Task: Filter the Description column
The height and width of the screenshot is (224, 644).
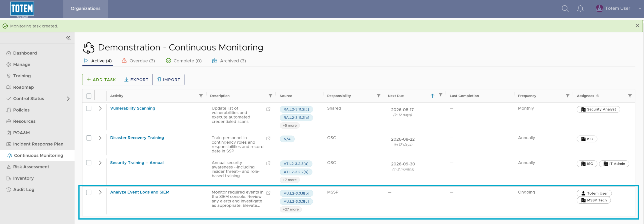Action: pos(270,96)
